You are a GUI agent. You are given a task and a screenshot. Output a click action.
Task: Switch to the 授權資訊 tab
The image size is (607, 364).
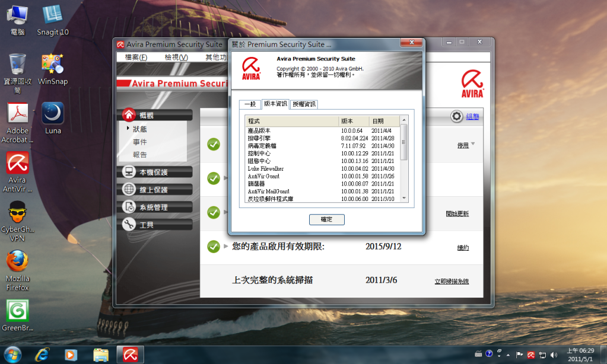(304, 104)
